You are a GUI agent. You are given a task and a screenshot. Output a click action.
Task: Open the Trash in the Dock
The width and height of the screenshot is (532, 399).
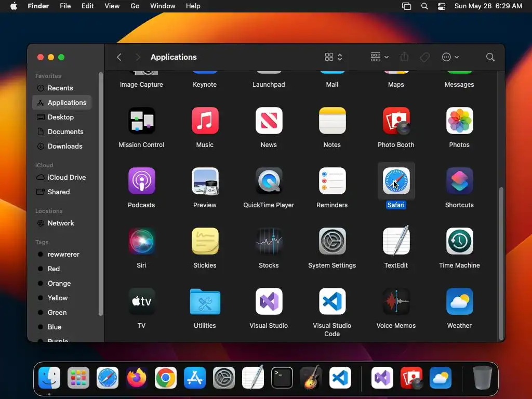pyautogui.click(x=482, y=378)
